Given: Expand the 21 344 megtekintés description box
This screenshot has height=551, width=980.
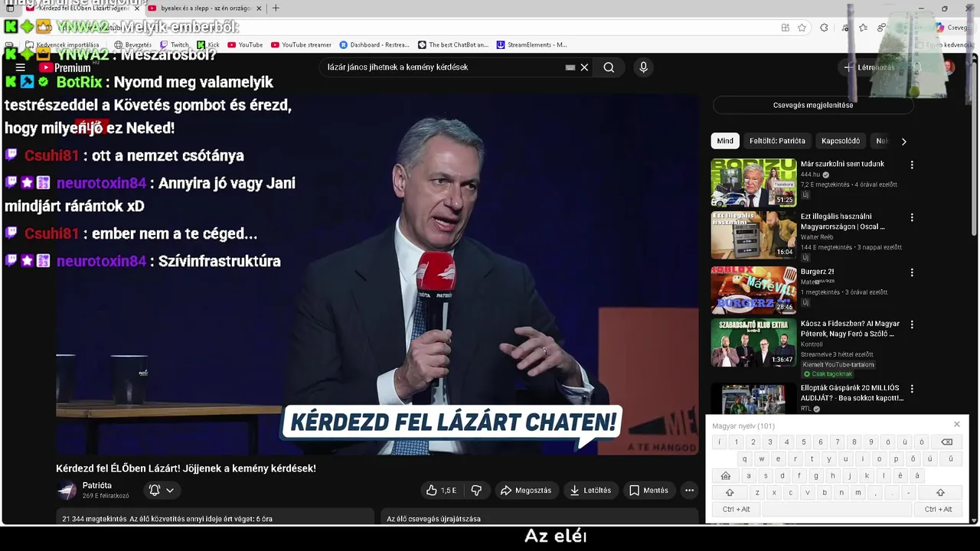Looking at the screenshot, I should (215, 518).
